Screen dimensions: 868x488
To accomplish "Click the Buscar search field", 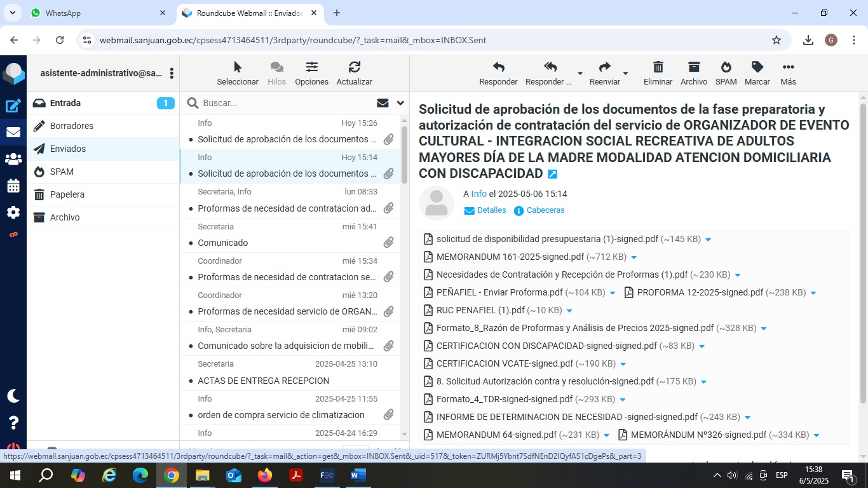I will [286, 103].
